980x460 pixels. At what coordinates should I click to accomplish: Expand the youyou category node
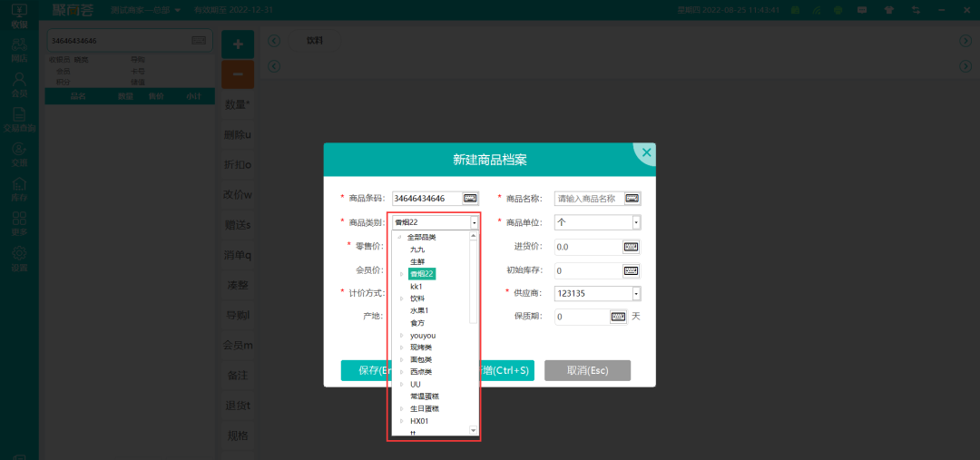401,336
